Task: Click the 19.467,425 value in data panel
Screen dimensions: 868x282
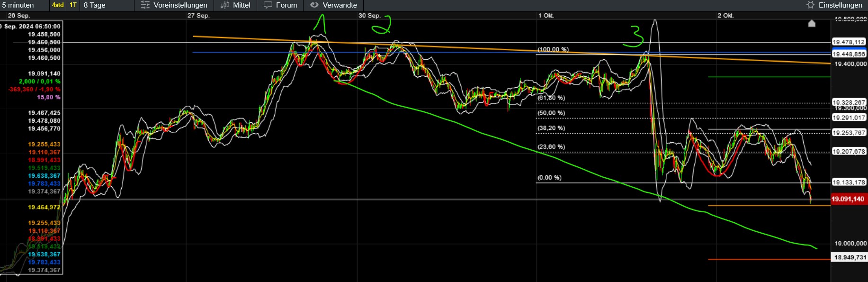Action: click(44, 113)
